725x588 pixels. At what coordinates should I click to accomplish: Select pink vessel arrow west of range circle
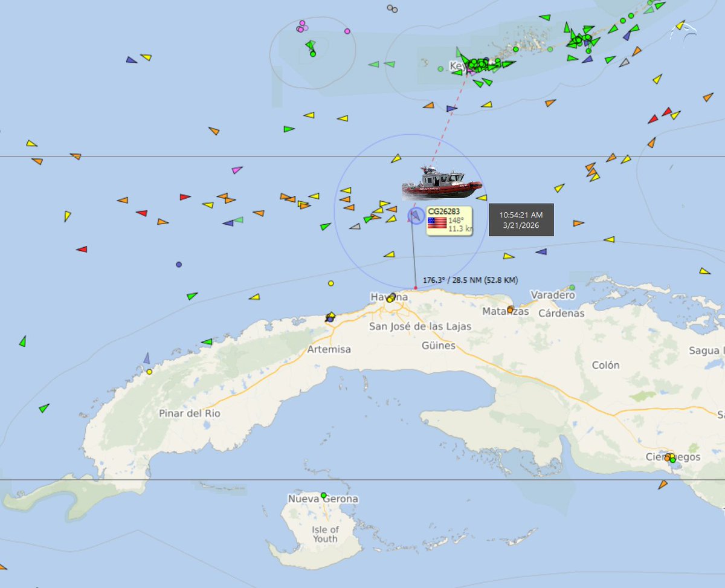(x=237, y=170)
